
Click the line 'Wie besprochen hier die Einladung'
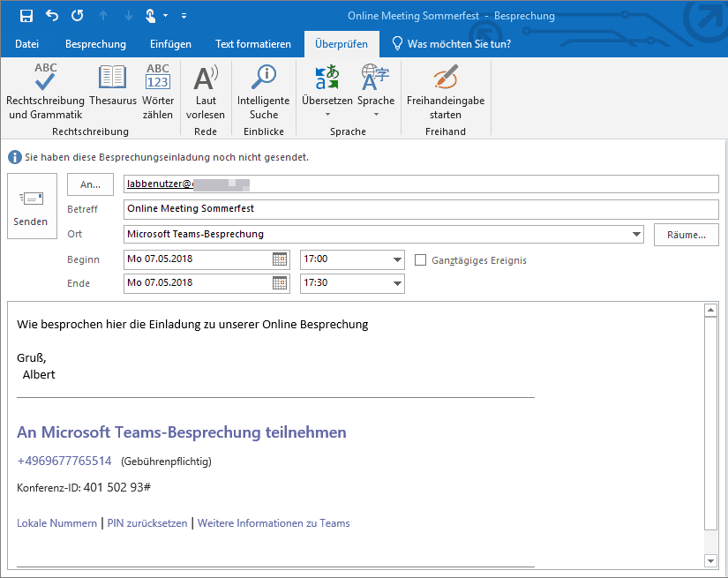pyautogui.click(x=192, y=325)
